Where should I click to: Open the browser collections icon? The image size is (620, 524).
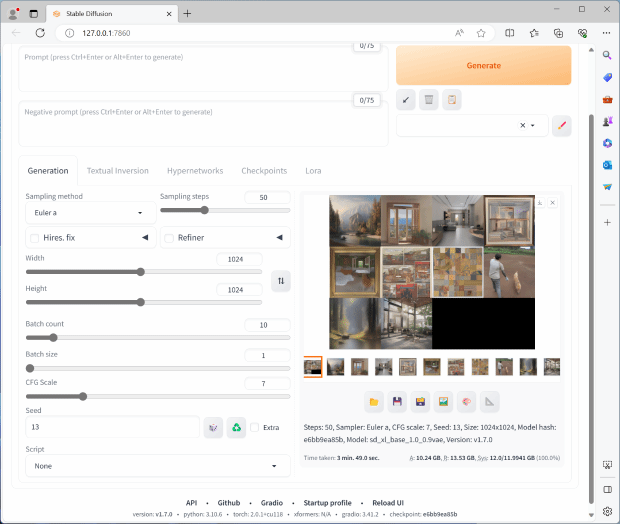[558, 33]
